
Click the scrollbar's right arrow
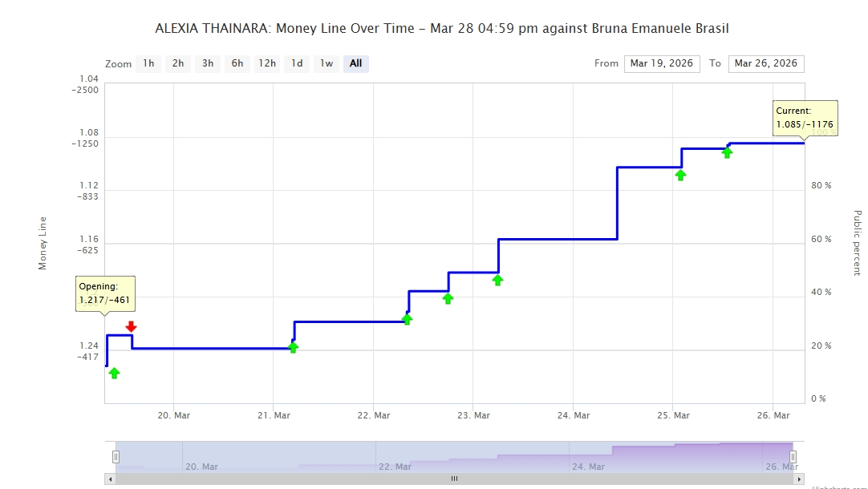tap(799, 479)
